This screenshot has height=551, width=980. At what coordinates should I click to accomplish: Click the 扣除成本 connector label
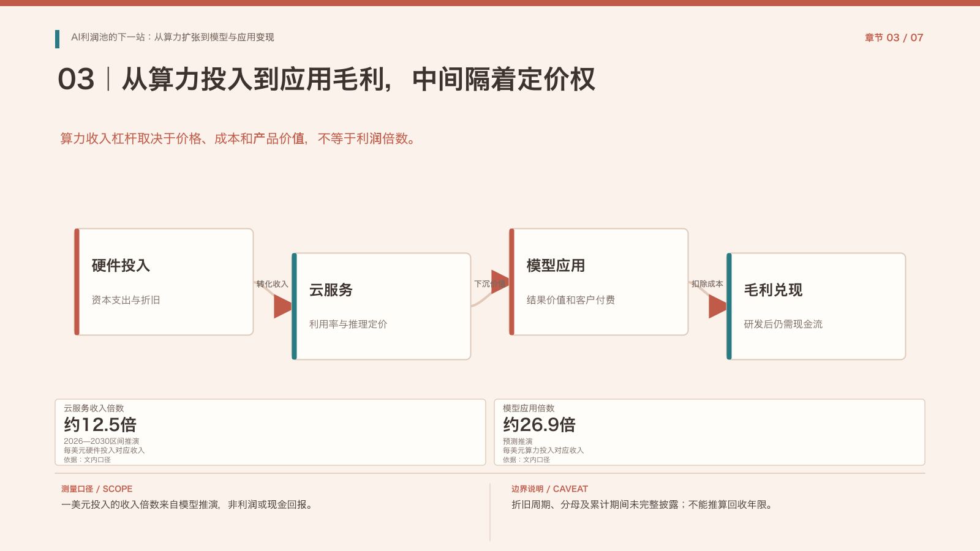pos(707,284)
